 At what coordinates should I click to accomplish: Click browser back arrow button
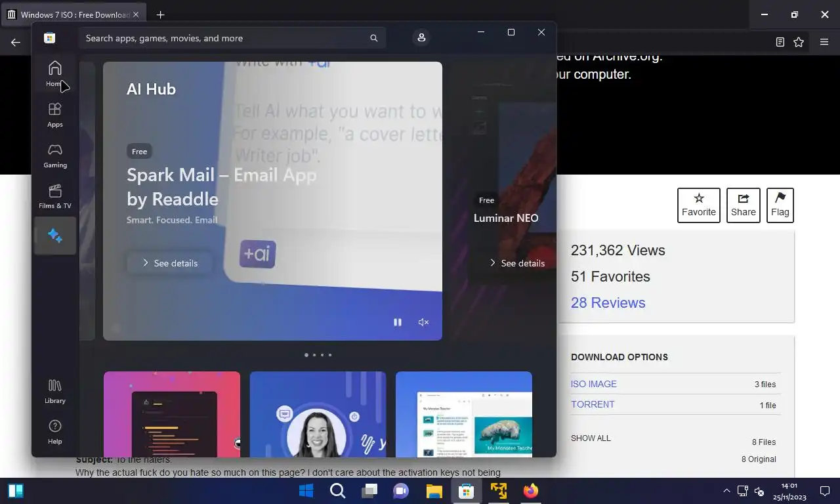[x=16, y=42]
